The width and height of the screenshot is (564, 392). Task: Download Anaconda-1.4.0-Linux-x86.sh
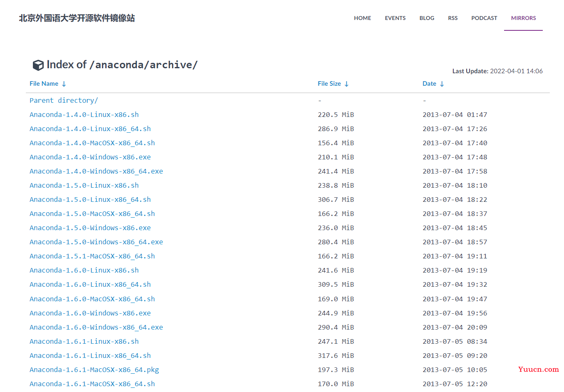point(84,114)
